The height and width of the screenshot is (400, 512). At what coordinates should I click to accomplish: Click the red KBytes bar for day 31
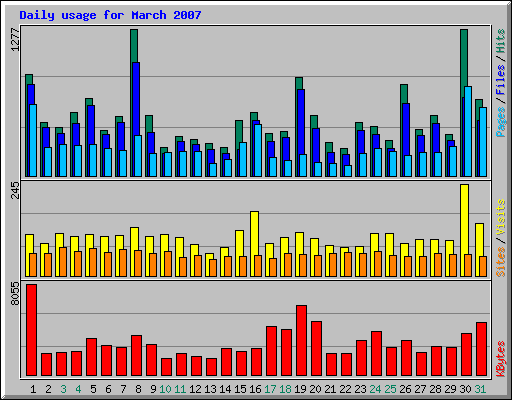(x=482, y=349)
